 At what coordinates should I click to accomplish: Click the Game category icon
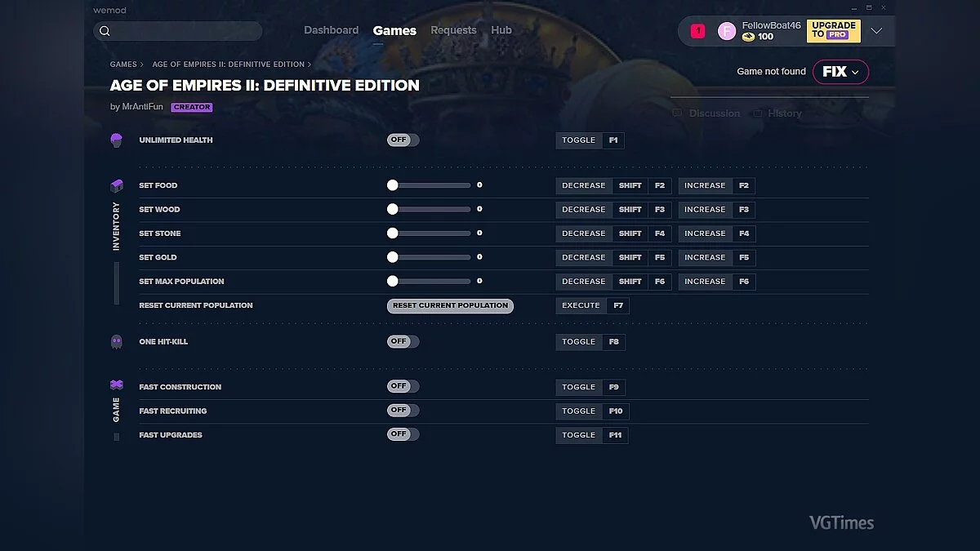(116, 385)
